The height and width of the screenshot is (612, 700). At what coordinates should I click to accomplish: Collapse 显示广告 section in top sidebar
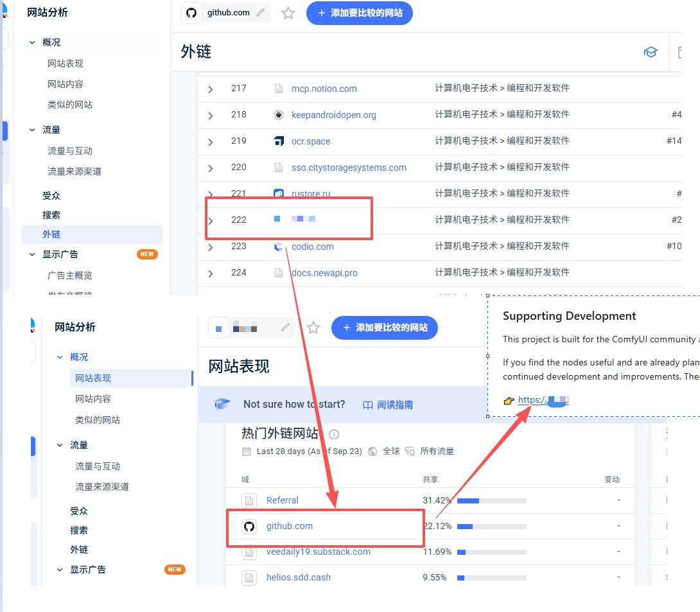(x=32, y=254)
